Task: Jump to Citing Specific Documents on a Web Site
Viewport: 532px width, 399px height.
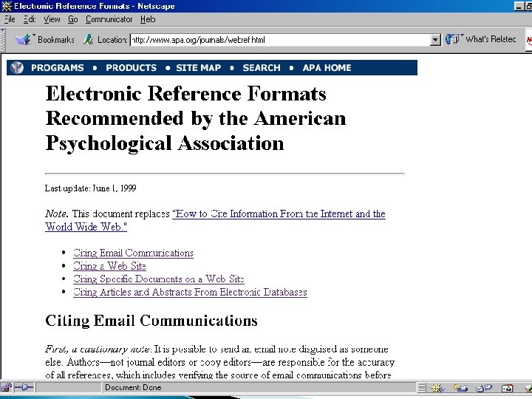Action: click(159, 279)
